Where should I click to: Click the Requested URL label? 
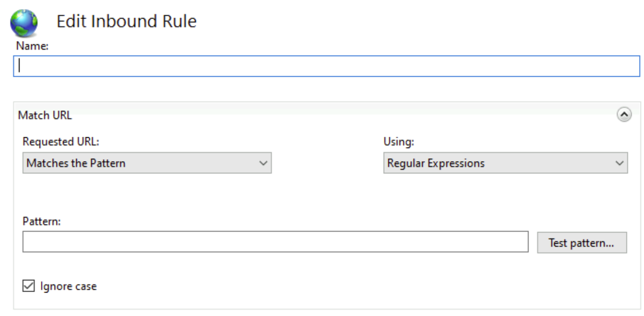[x=60, y=141]
